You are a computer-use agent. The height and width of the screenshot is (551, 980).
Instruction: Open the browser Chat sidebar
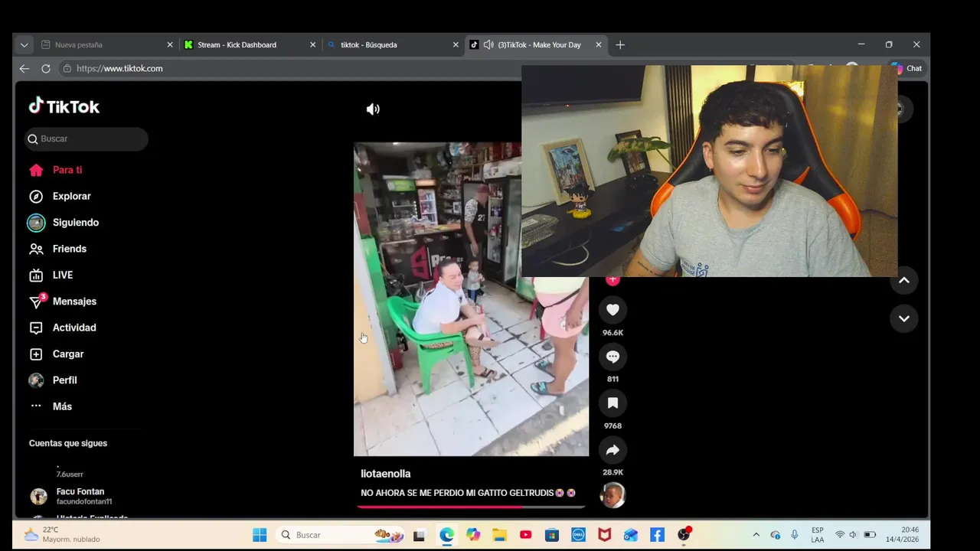coord(908,68)
